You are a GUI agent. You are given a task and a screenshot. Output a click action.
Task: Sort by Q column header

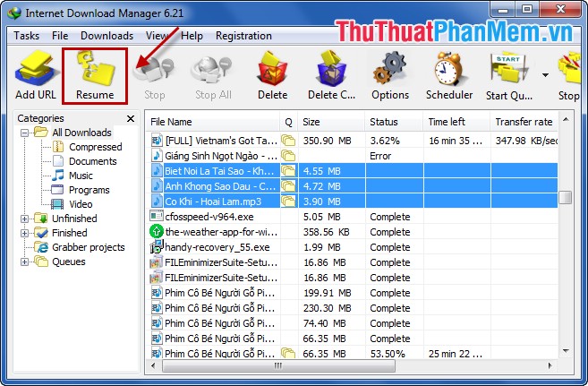pyautogui.click(x=288, y=122)
